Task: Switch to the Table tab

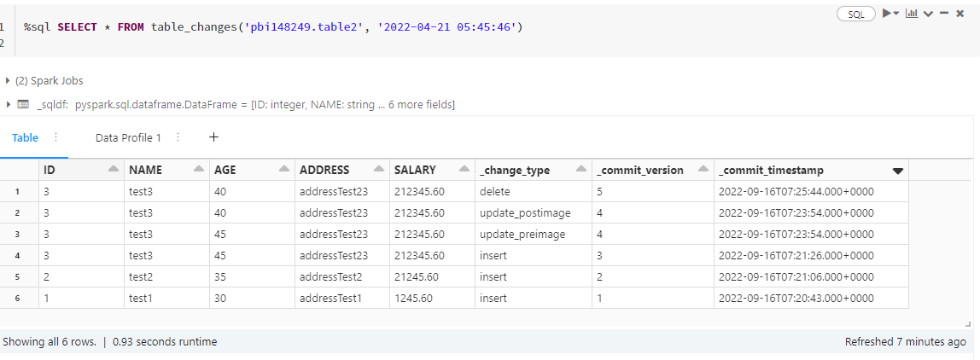Action: click(25, 137)
